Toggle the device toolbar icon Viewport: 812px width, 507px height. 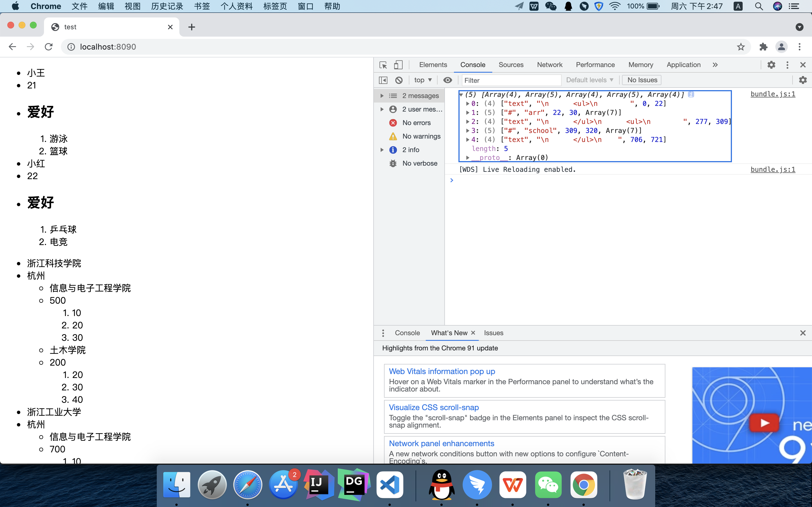coord(398,65)
